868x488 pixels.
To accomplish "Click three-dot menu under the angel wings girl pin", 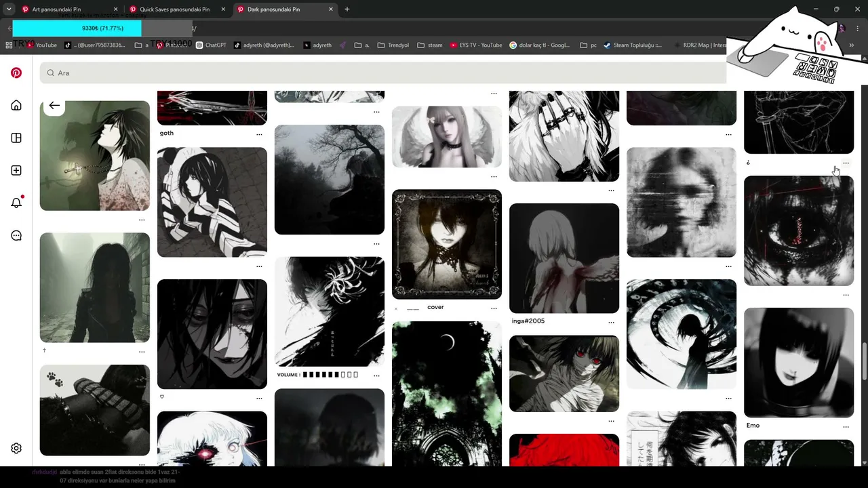I will 494,176.
